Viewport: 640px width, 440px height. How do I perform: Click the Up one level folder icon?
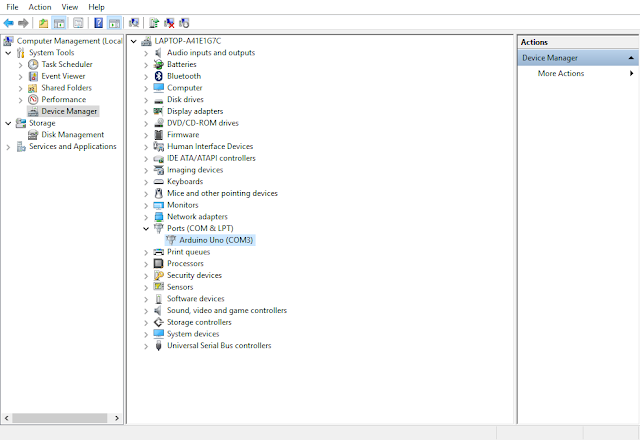point(43,23)
